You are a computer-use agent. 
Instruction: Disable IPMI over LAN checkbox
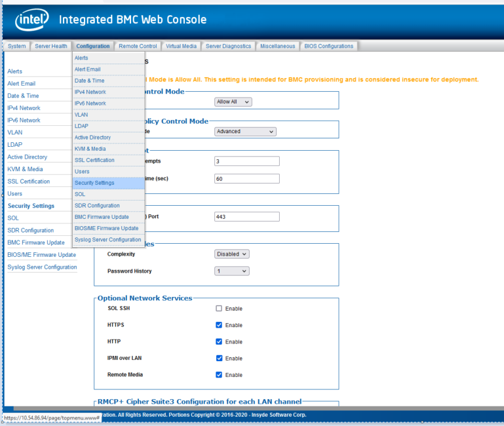click(219, 358)
